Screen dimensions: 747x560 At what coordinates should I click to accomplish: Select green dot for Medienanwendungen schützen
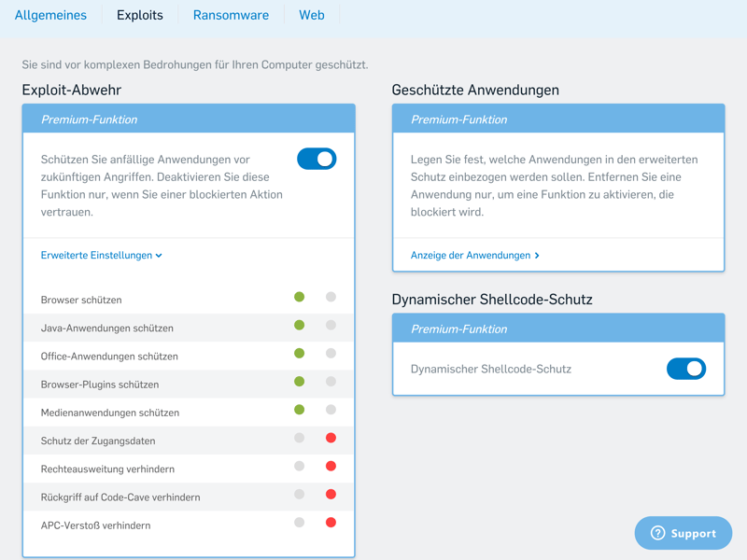(300, 410)
